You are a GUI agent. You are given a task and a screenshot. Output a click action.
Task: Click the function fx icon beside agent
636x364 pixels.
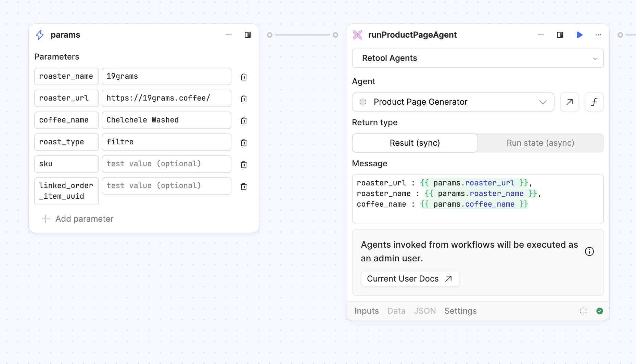point(594,102)
